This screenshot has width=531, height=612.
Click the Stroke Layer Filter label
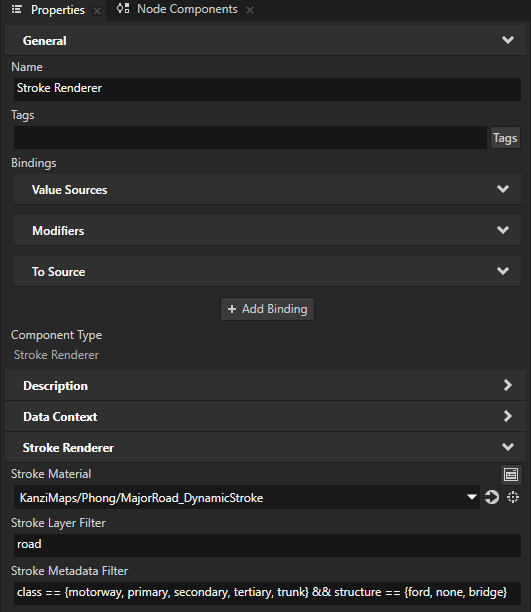(x=58, y=523)
